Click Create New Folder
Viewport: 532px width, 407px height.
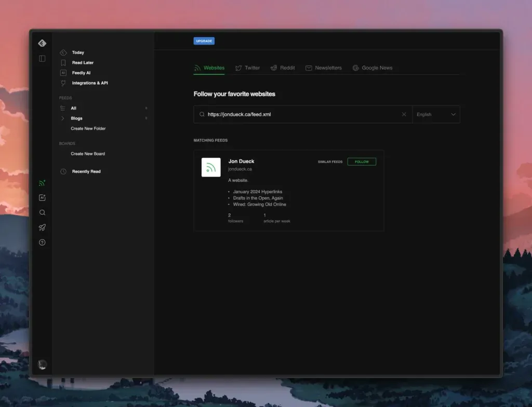click(88, 129)
